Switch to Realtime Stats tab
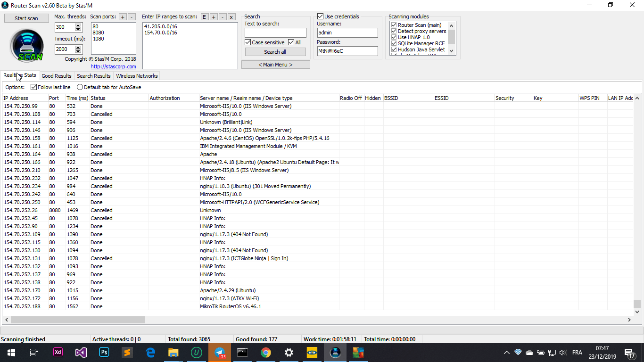This screenshot has height=362, width=644. 20,75
